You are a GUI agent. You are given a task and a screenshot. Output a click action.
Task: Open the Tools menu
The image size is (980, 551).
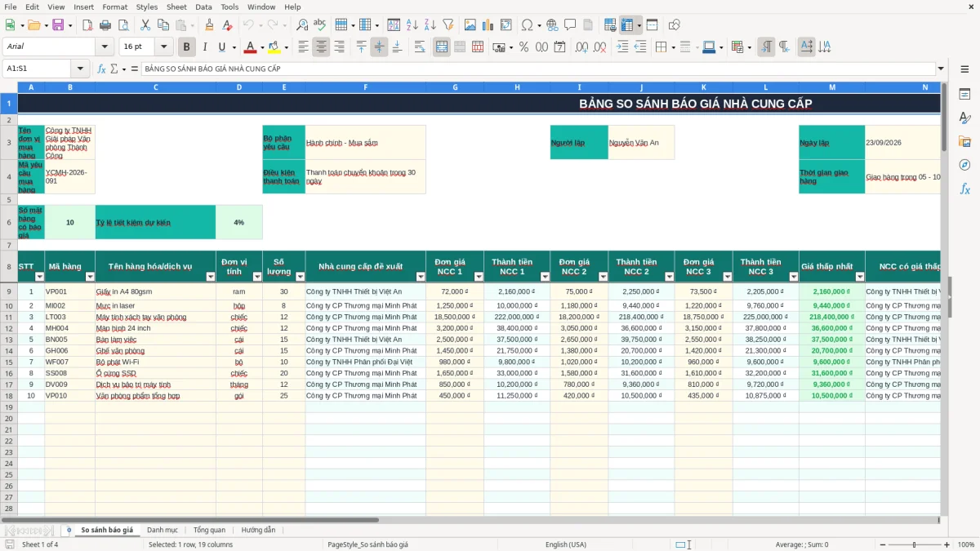coord(229,7)
